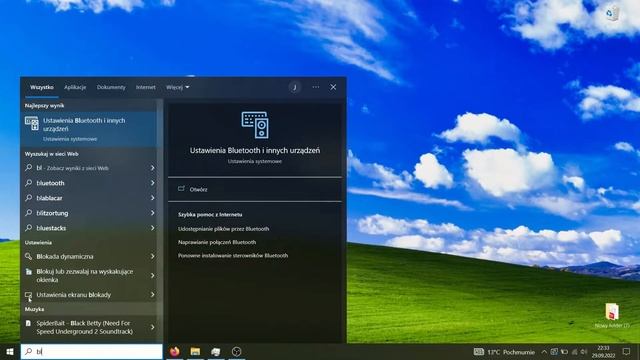Click the Otwórz open icon
640x360 pixels.
click(x=181, y=189)
